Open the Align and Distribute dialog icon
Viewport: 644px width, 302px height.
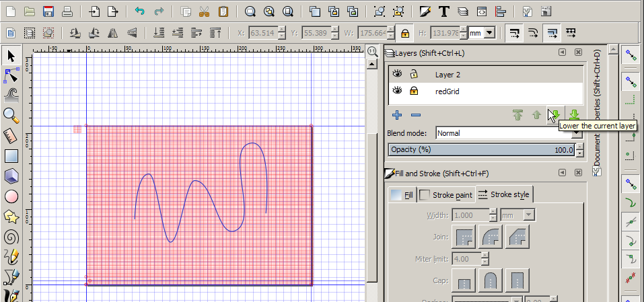[501, 11]
